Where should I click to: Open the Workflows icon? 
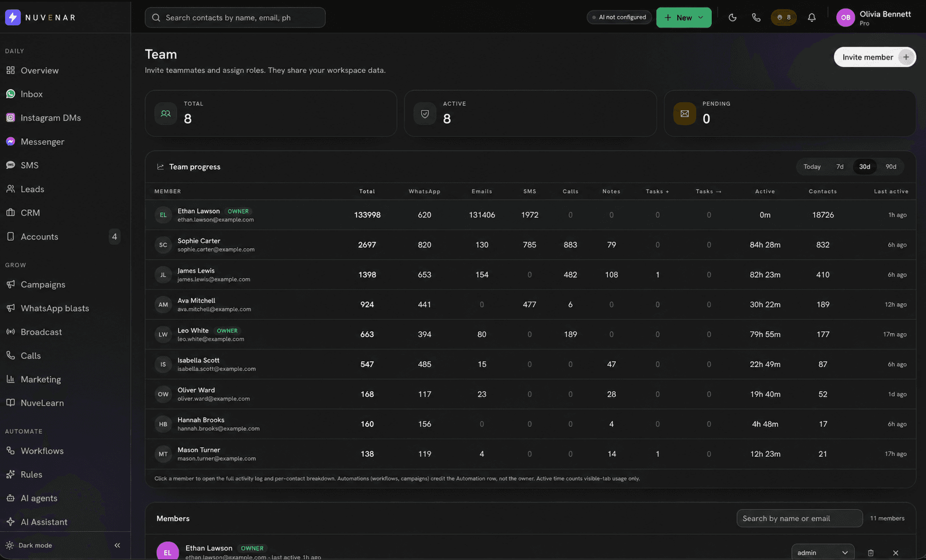tap(10, 451)
